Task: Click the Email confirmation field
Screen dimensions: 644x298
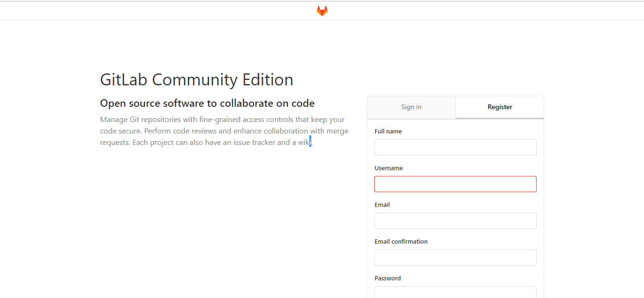Action: [x=455, y=257]
